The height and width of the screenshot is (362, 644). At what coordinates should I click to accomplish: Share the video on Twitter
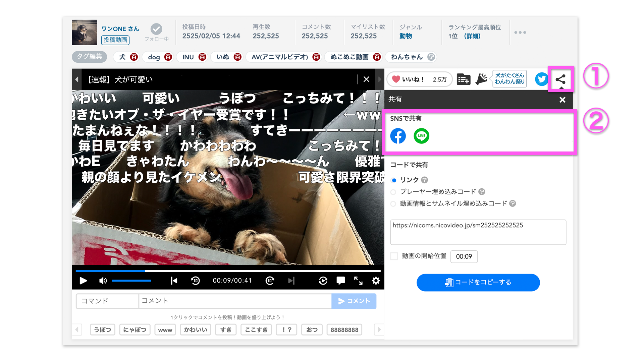coord(541,79)
